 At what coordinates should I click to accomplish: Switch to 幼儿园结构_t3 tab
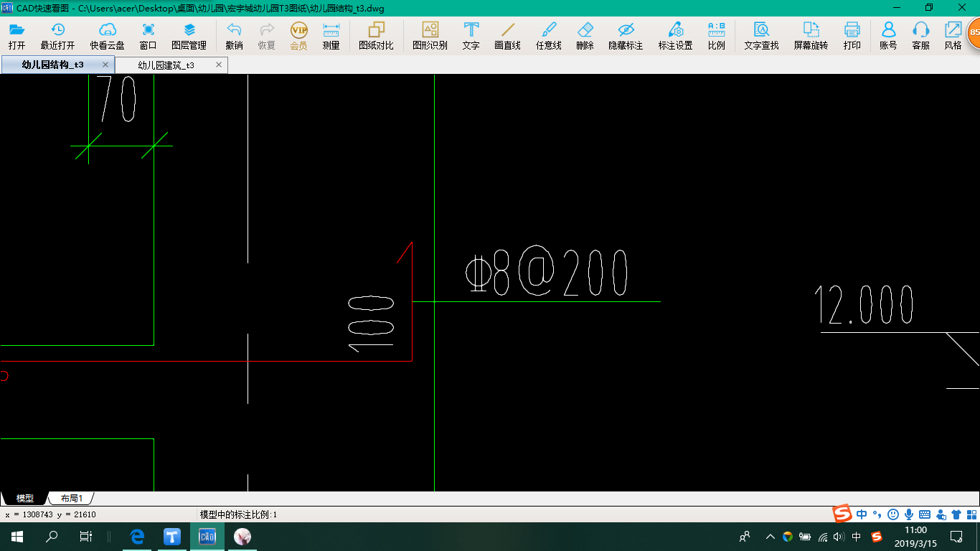tap(52, 65)
